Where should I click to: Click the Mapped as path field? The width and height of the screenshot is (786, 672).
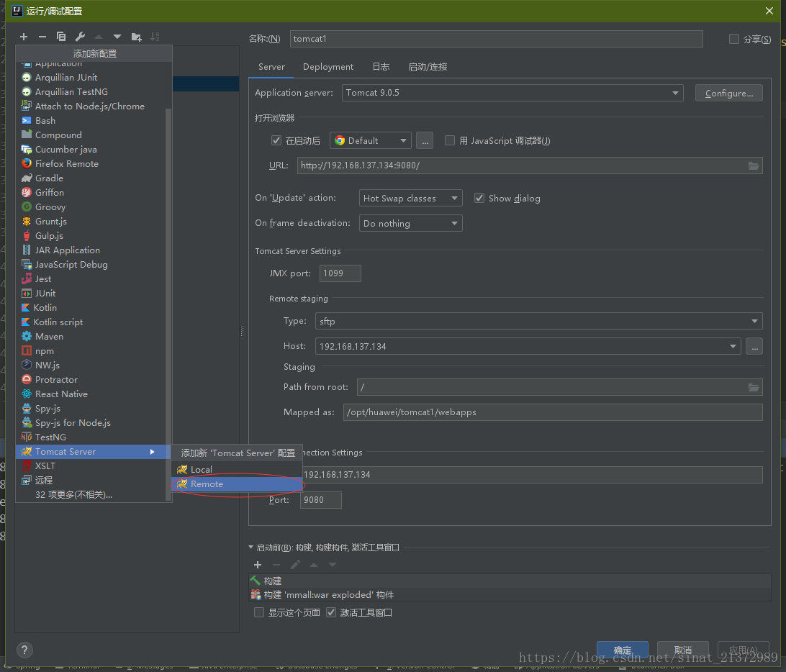(x=552, y=412)
